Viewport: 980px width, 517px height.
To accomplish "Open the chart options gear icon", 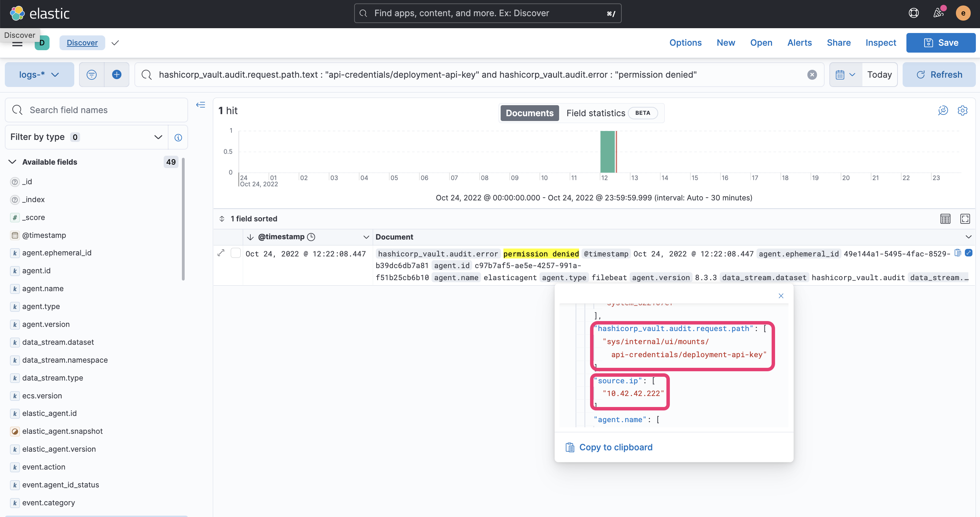I will (x=962, y=110).
